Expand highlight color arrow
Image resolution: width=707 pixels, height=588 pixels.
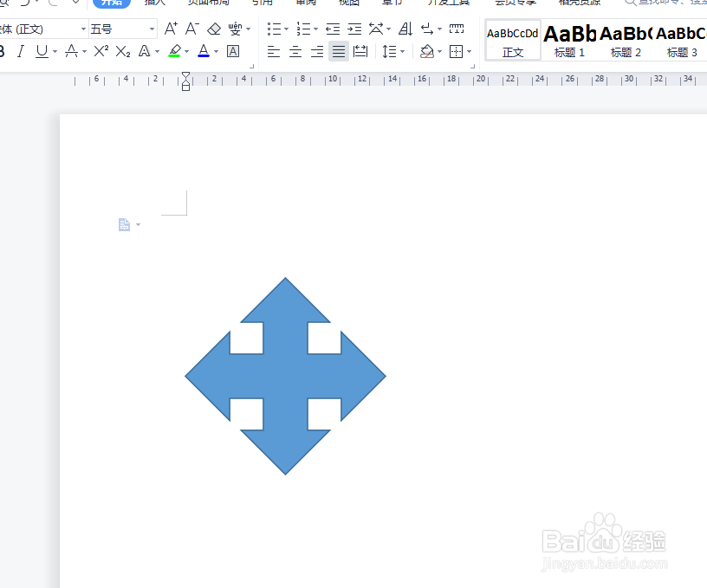pyautogui.click(x=186, y=52)
